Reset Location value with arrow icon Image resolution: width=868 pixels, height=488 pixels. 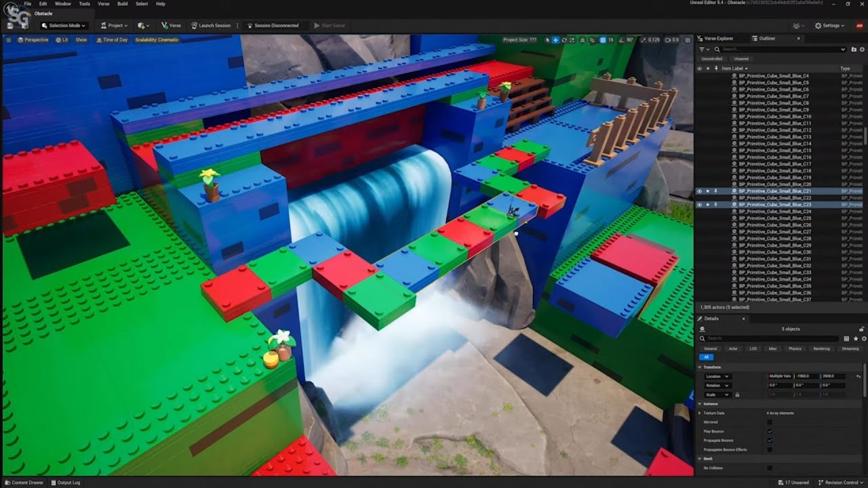click(x=859, y=376)
